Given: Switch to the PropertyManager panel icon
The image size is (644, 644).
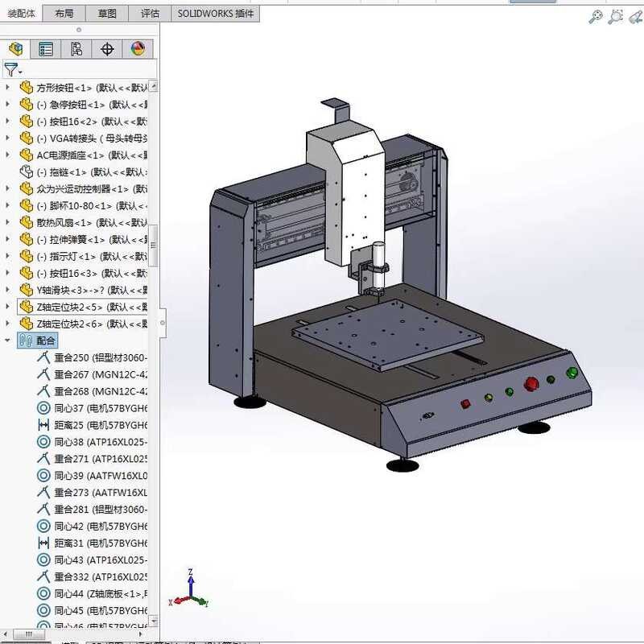Looking at the screenshot, I should [x=46, y=49].
